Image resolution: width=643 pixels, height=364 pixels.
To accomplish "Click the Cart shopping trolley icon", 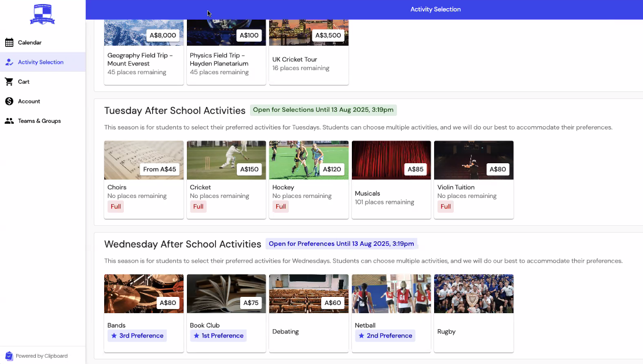I will [x=9, y=82].
